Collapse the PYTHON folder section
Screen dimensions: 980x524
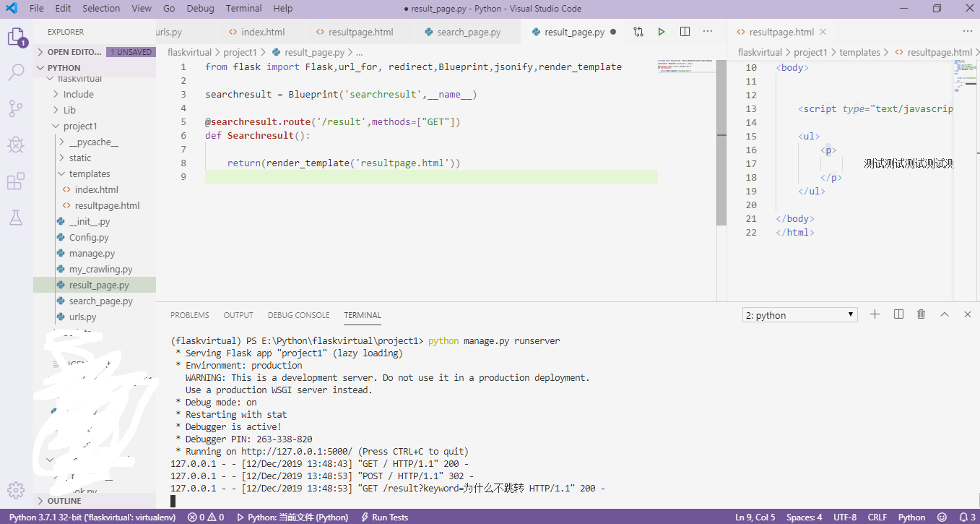tap(95, 68)
